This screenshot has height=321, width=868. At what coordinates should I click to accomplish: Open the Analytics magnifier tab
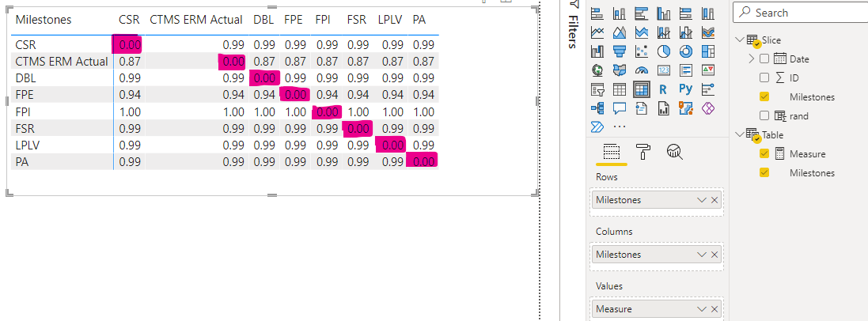[675, 152]
